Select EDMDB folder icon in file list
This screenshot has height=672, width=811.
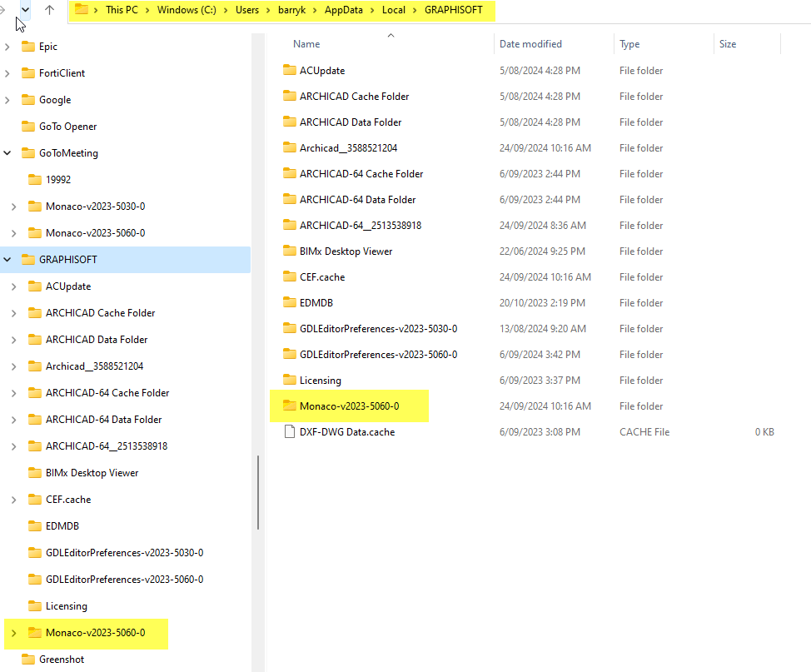(290, 302)
